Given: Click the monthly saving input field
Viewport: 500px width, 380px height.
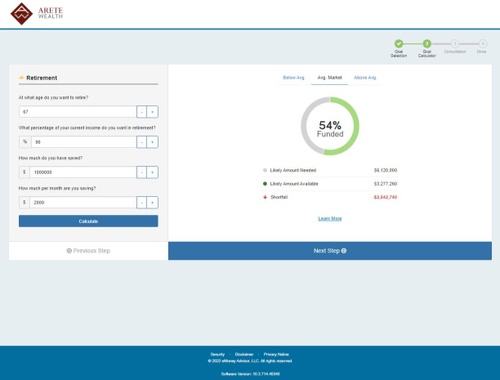Looking at the screenshot, I should (x=83, y=202).
